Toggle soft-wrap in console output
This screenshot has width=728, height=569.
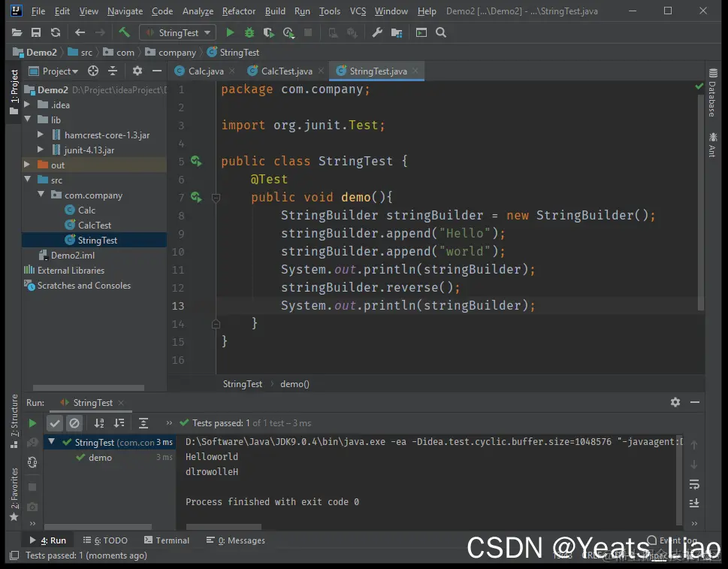click(694, 484)
